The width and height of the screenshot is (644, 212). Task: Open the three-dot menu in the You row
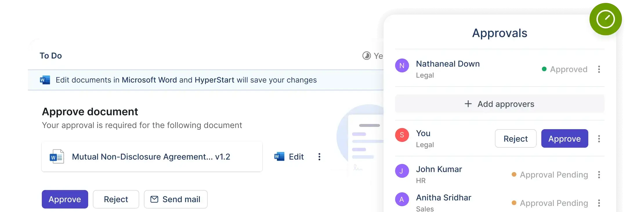pos(599,139)
